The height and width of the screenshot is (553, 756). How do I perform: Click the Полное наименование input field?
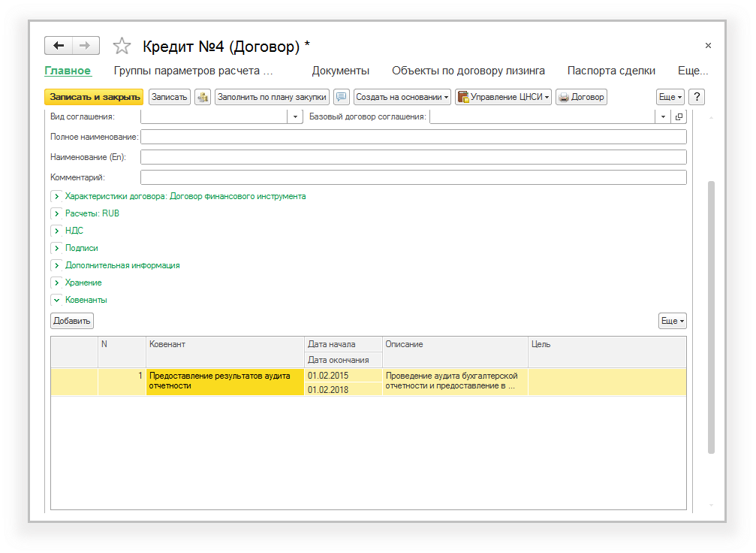point(413,137)
